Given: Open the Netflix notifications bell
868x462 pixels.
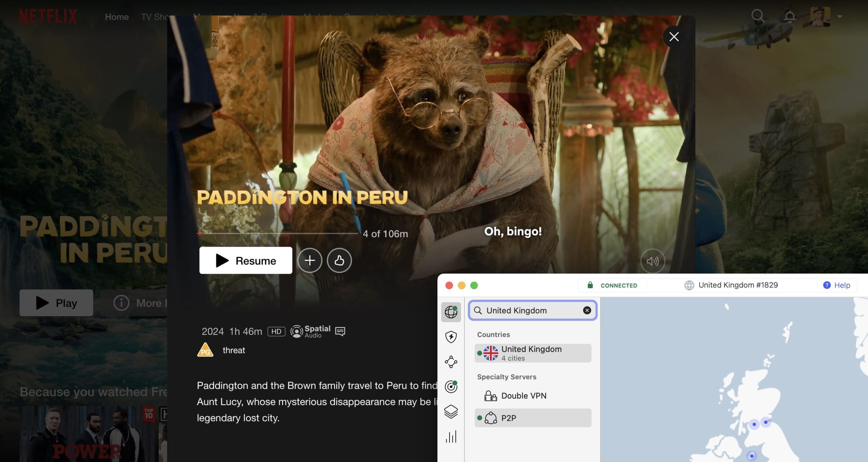Looking at the screenshot, I should pos(790,15).
